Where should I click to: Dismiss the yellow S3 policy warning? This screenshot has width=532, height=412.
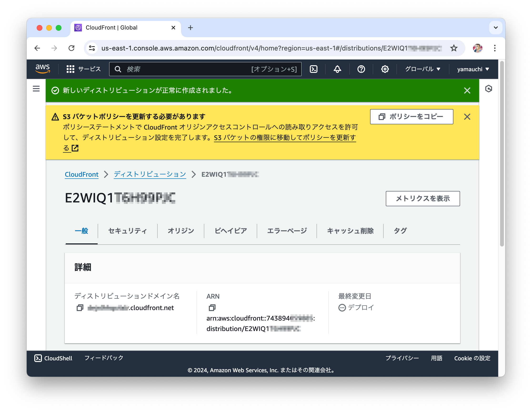[467, 117]
